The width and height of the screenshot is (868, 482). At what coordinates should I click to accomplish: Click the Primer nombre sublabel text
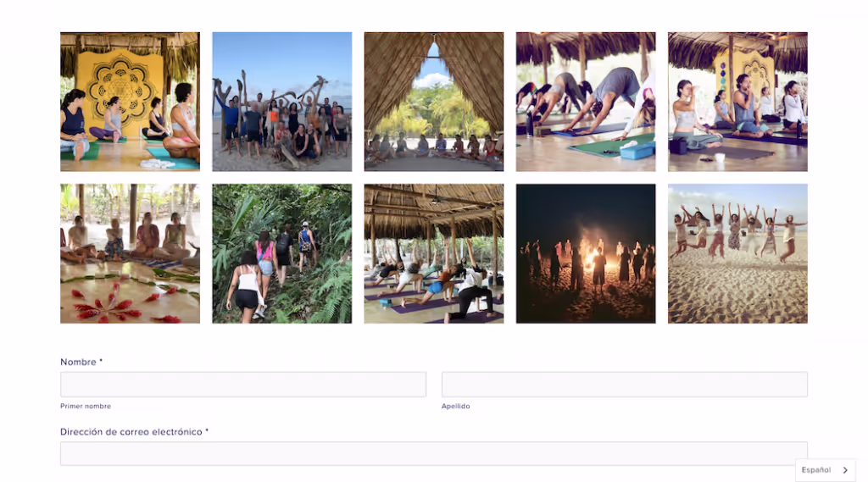coord(86,407)
